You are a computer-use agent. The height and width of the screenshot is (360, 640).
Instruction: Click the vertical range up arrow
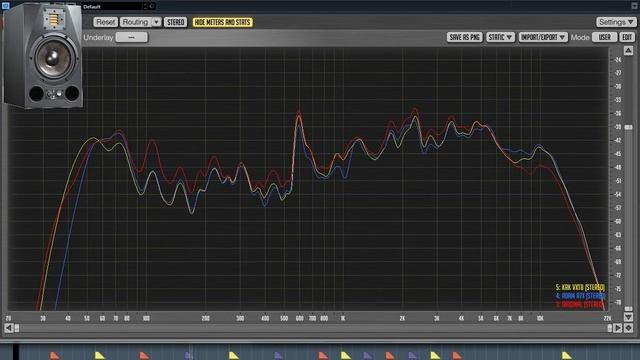[629, 51]
